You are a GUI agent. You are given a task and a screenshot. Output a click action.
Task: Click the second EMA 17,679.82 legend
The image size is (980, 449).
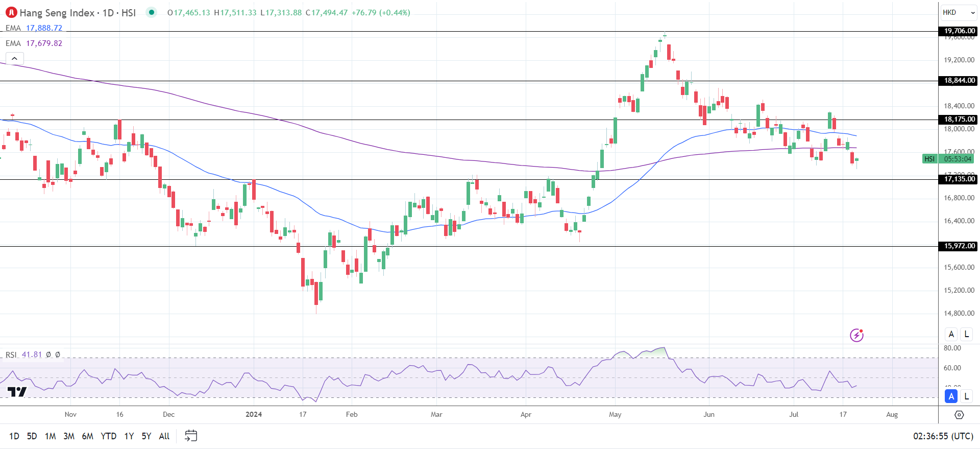[34, 43]
